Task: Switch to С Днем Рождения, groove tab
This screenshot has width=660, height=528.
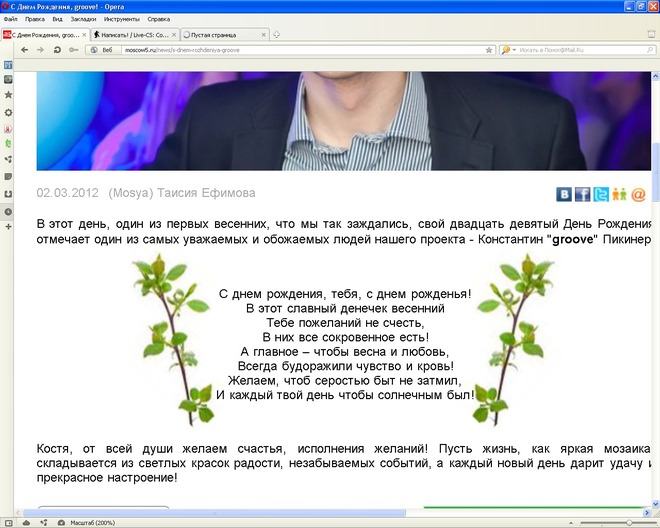Action: [45, 35]
